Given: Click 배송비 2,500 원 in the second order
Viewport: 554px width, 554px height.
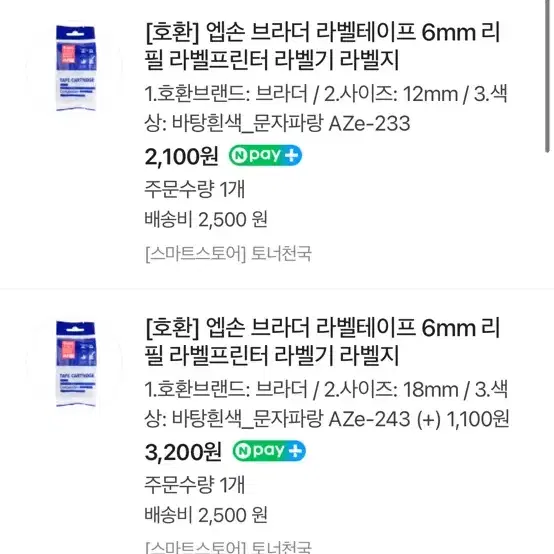Looking at the screenshot, I should click(206, 515).
